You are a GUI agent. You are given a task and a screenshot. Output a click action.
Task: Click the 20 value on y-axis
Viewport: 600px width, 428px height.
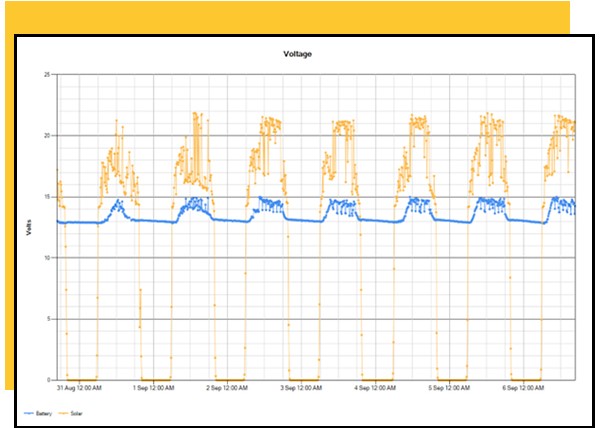tap(48, 135)
